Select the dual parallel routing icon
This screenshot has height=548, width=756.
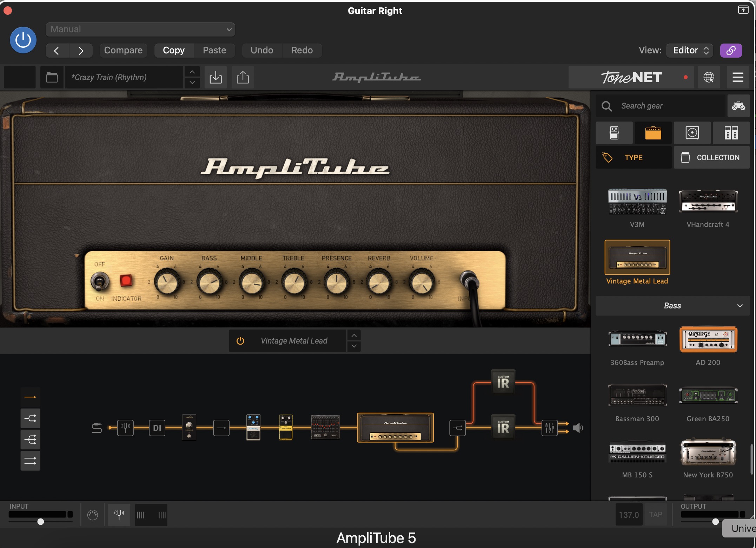coord(30,461)
